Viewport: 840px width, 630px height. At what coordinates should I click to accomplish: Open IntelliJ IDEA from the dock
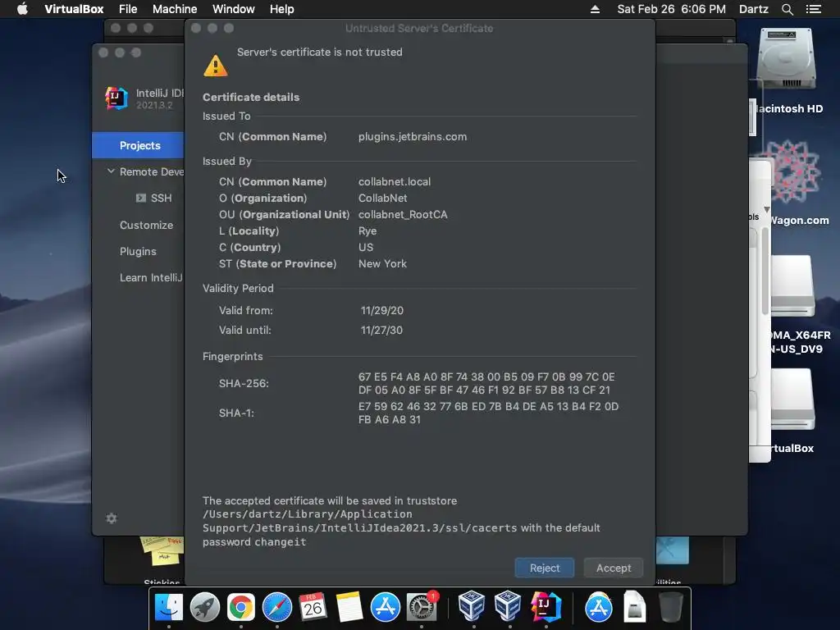546,606
